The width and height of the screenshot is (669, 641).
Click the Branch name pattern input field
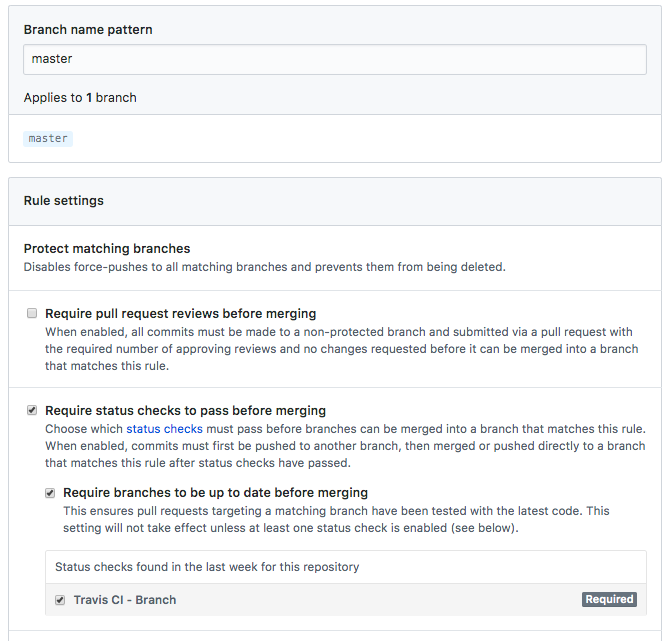coord(334,59)
